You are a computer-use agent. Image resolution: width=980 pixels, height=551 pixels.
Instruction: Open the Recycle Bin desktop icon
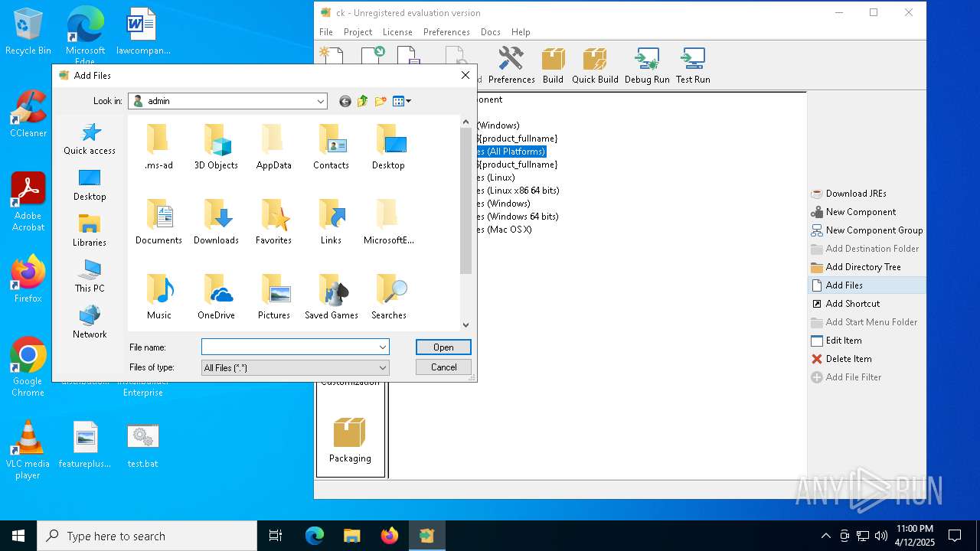28,31
